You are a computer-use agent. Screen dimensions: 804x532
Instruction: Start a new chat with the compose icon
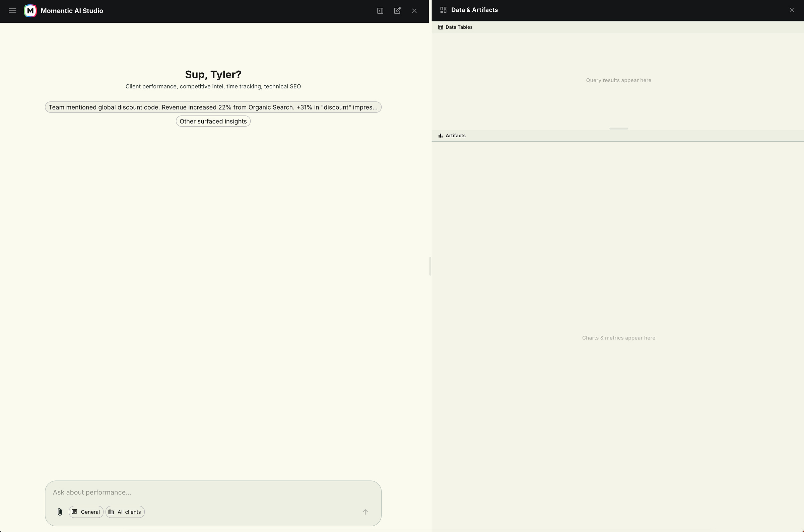(397, 11)
